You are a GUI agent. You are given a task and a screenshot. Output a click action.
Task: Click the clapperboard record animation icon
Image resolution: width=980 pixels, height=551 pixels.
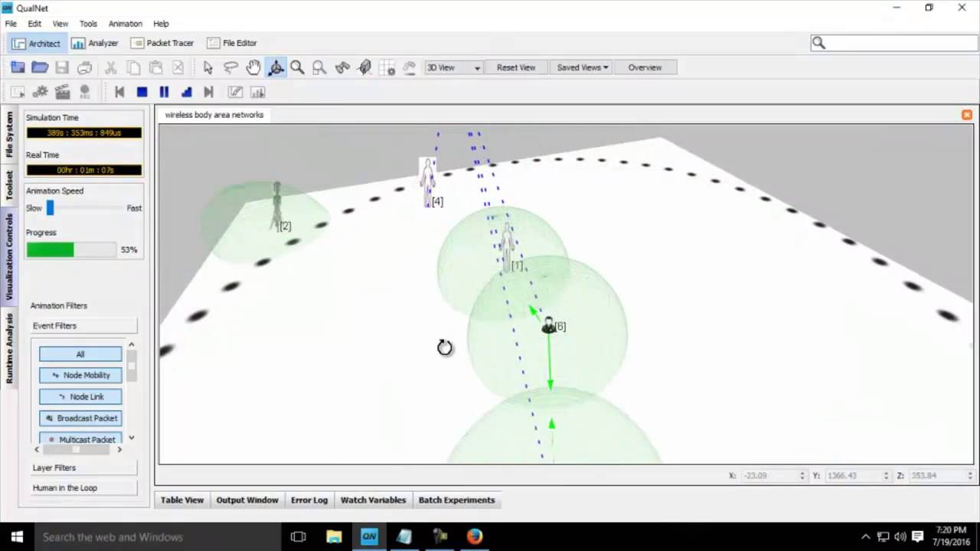(63, 92)
